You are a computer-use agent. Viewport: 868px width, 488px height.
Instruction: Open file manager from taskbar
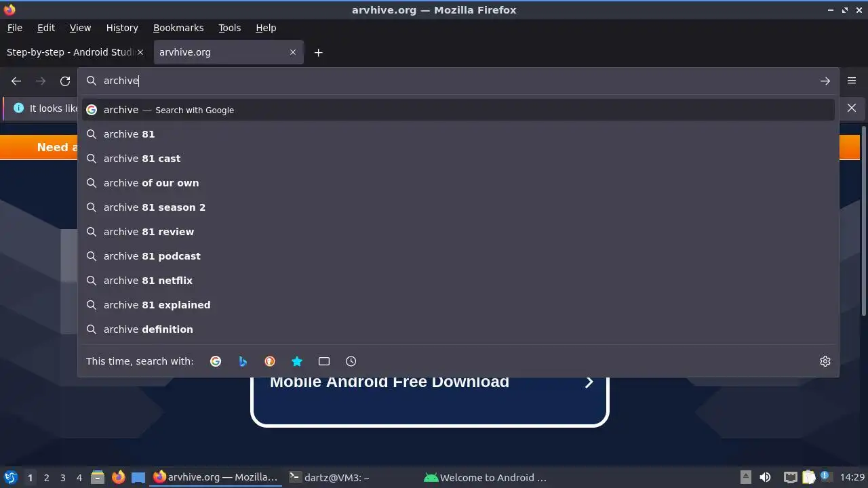tap(98, 477)
